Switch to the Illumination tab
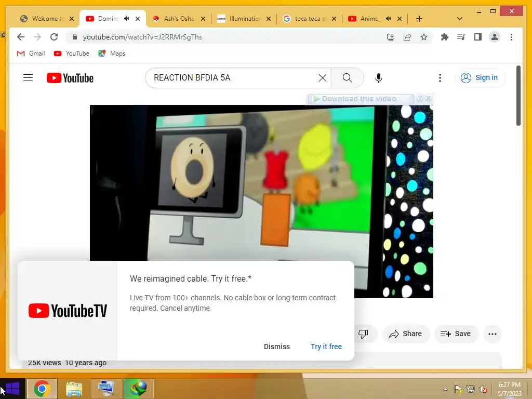 coord(244,19)
